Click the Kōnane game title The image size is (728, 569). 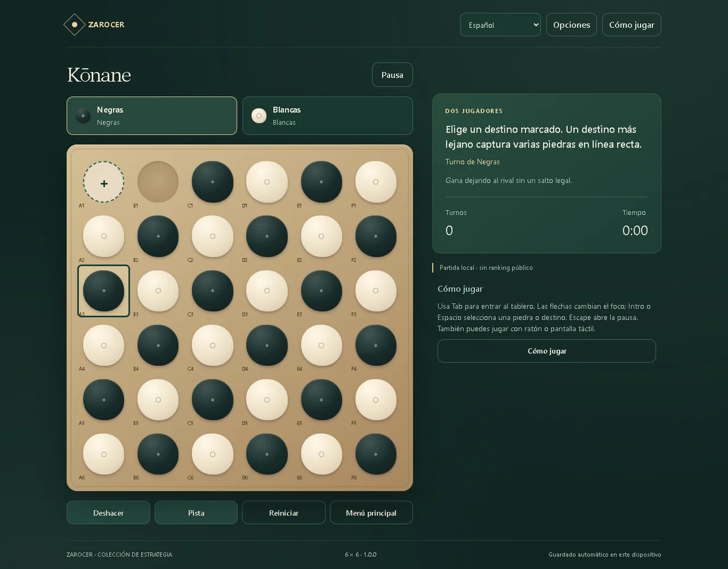[99, 75]
